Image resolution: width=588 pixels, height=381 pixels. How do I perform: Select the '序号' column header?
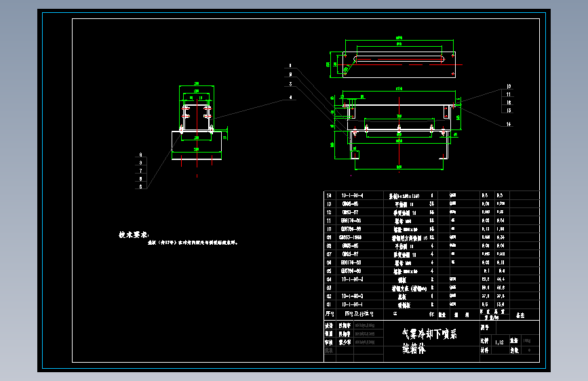[330, 314]
